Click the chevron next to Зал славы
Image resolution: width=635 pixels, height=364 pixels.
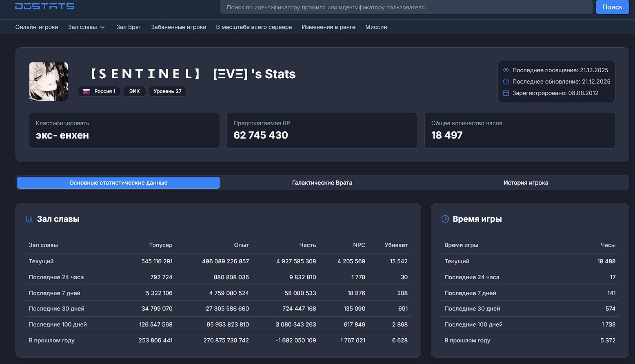pos(102,27)
